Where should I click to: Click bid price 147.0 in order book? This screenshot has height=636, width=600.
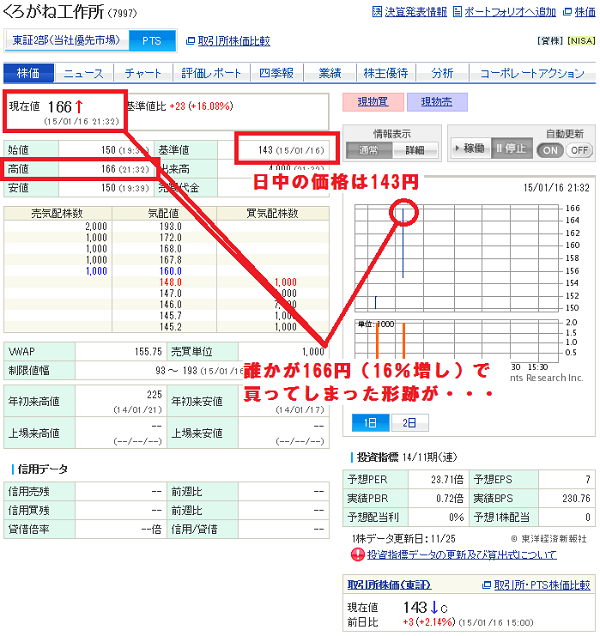[170, 293]
